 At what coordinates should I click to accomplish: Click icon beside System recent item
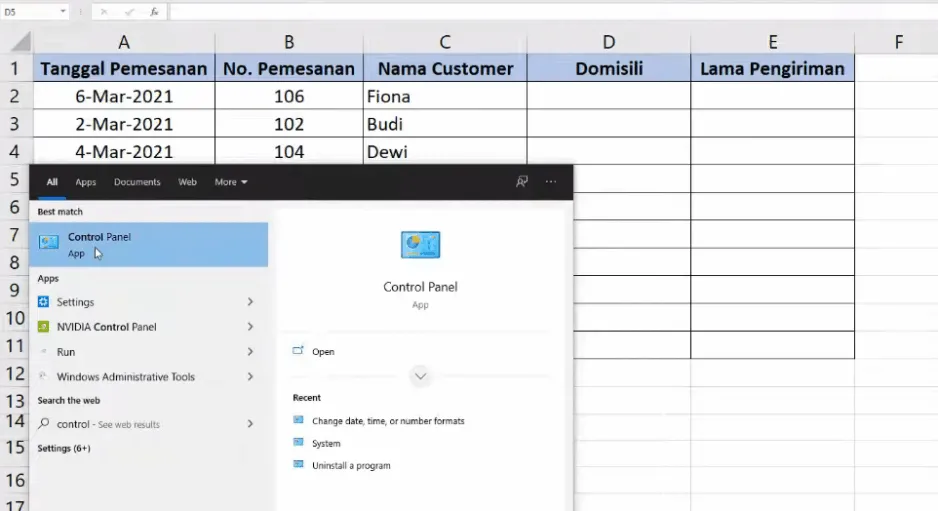[298, 442]
